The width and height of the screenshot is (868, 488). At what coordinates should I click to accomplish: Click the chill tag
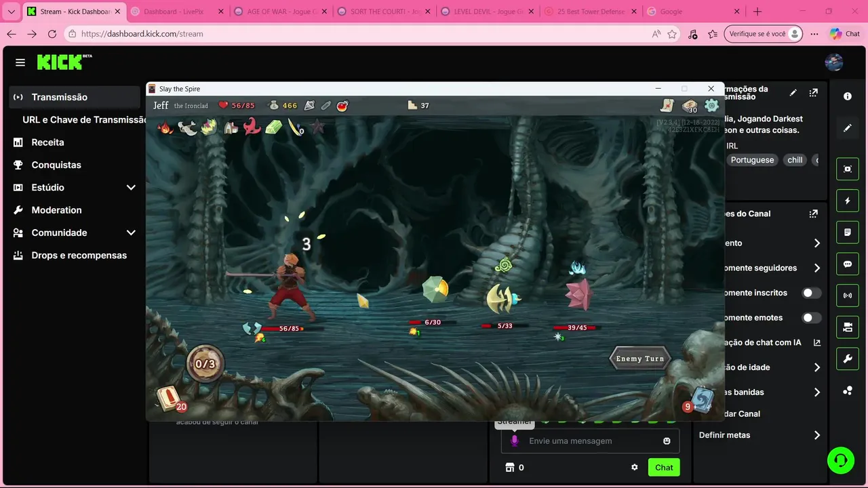(795, 160)
